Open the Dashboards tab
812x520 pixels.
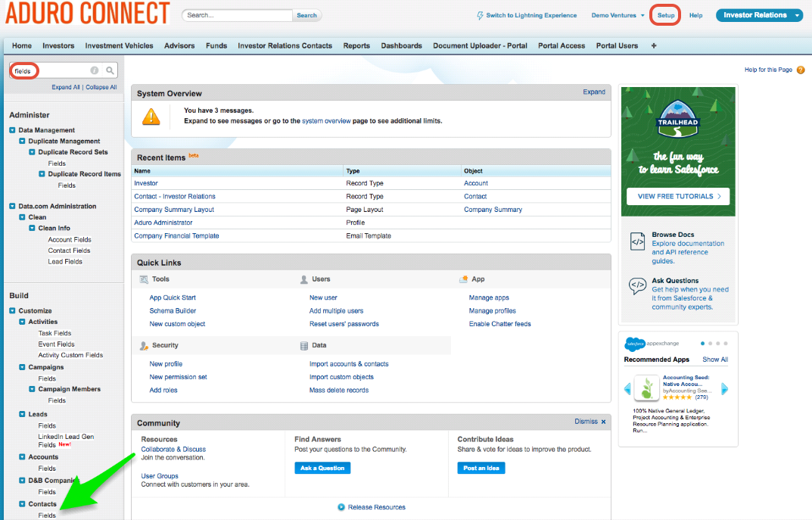tap(401, 45)
